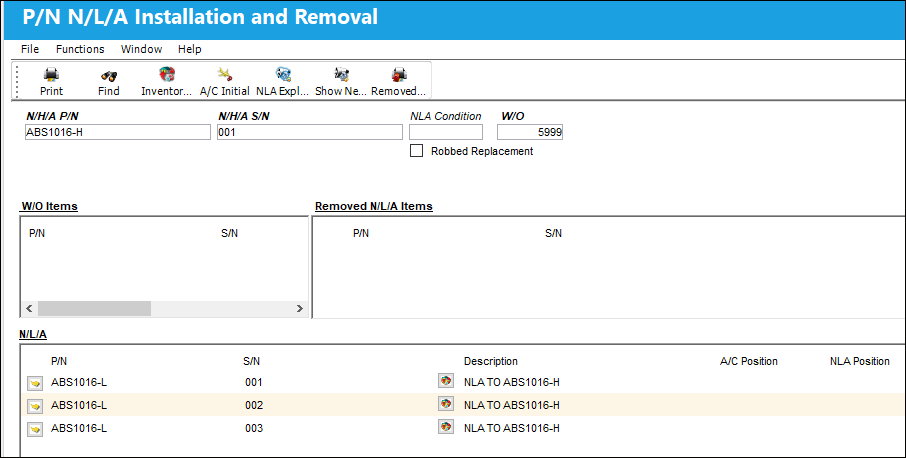Click the Show Ne... toolbar icon
Viewport: 906px width, 458px height.
click(x=341, y=75)
